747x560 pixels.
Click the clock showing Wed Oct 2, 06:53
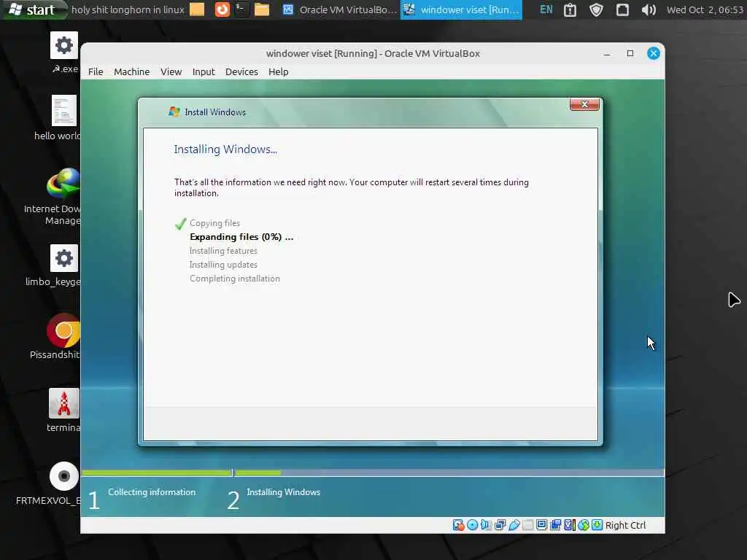[705, 9]
